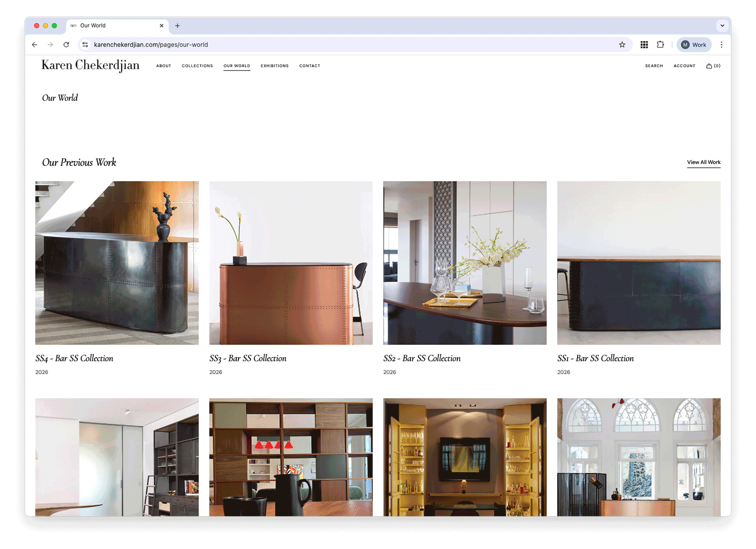Go back to the previous page

tap(35, 45)
